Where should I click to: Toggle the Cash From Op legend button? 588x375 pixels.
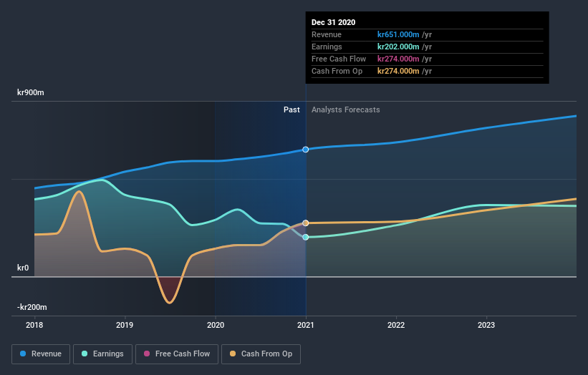pyautogui.click(x=261, y=354)
